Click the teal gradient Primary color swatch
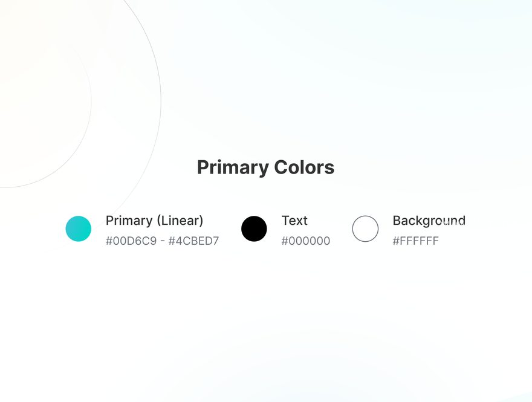The height and width of the screenshot is (402, 532). pyautogui.click(x=79, y=229)
